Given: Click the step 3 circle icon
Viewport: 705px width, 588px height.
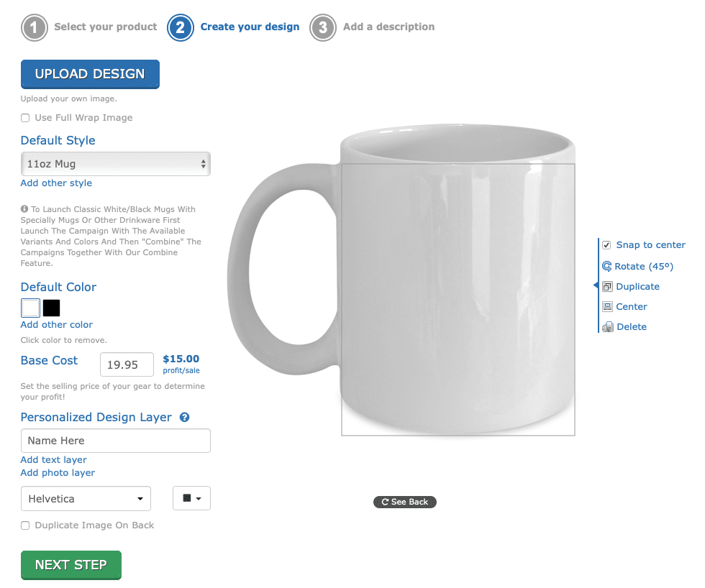Looking at the screenshot, I should click(323, 27).
